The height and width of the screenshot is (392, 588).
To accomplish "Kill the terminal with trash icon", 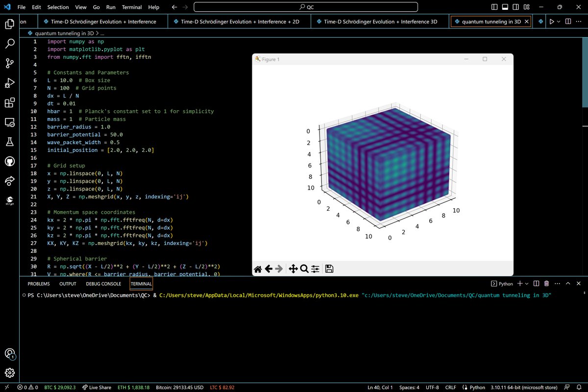I will point(546,284).
